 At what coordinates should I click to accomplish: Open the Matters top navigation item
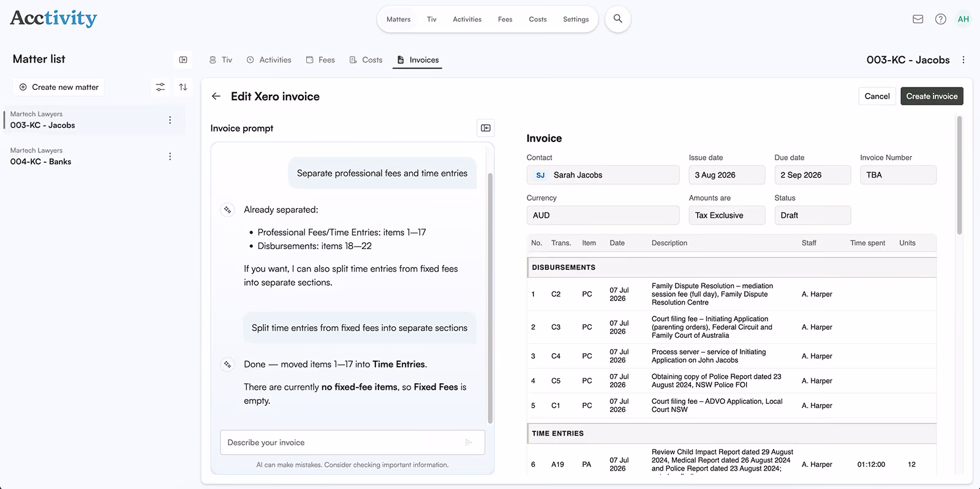(398, 20)
